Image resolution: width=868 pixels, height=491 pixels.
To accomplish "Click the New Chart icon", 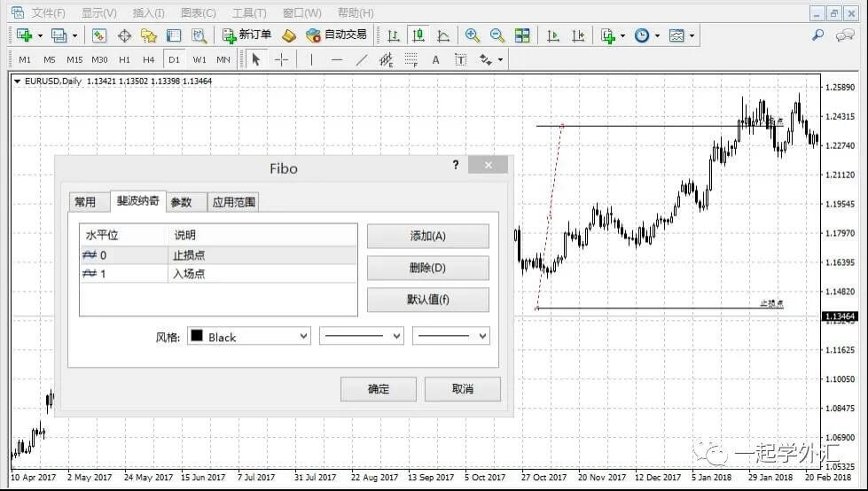I will coord(24,35).
